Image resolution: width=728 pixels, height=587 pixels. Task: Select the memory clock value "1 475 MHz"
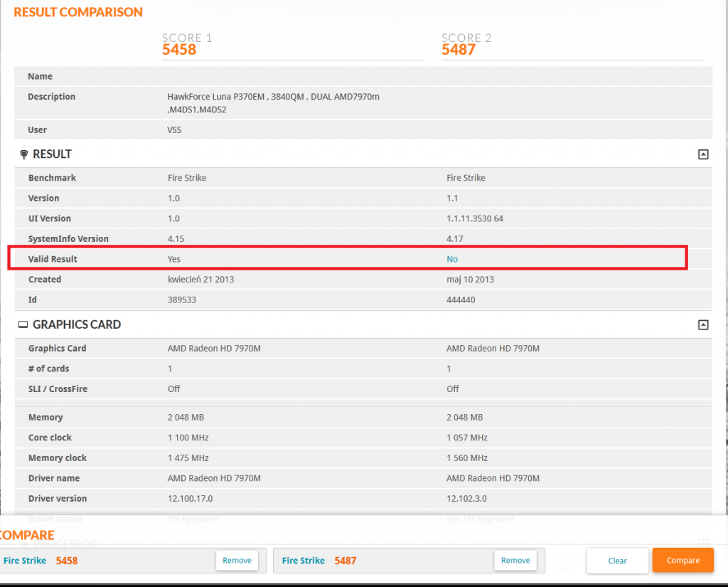tap(188, 458)
